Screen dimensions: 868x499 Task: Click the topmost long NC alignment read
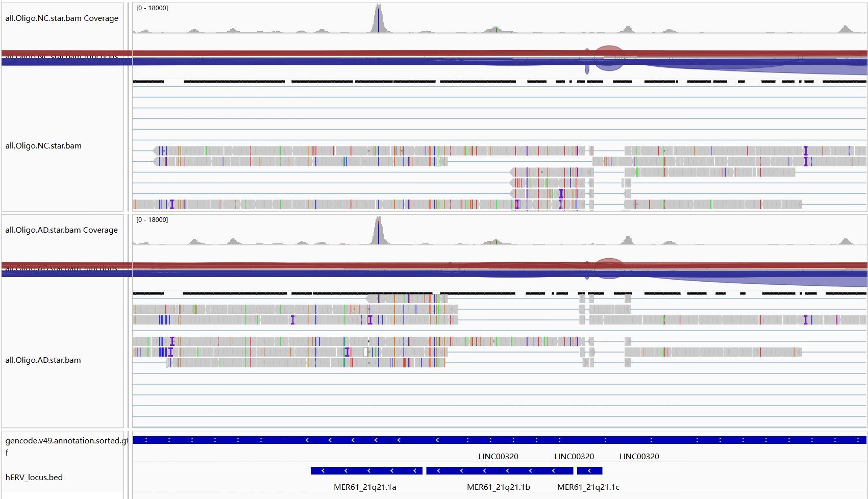373,151
